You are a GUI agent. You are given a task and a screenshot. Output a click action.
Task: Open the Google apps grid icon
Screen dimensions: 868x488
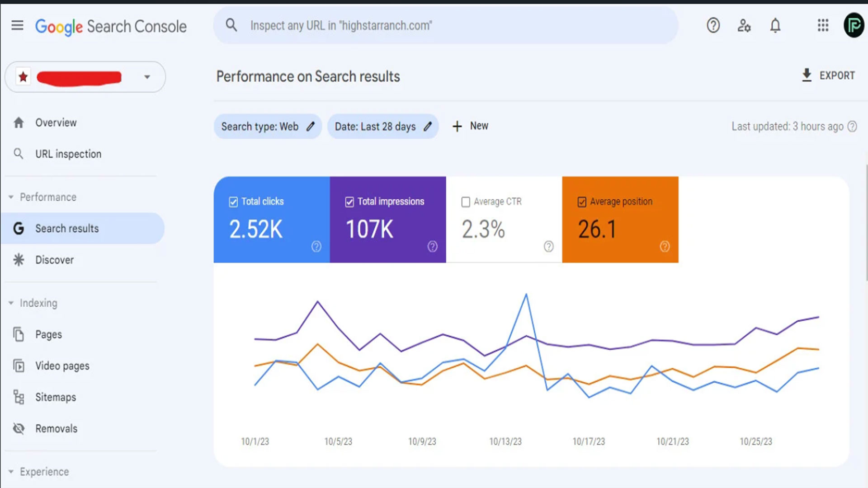pos(823,25)
